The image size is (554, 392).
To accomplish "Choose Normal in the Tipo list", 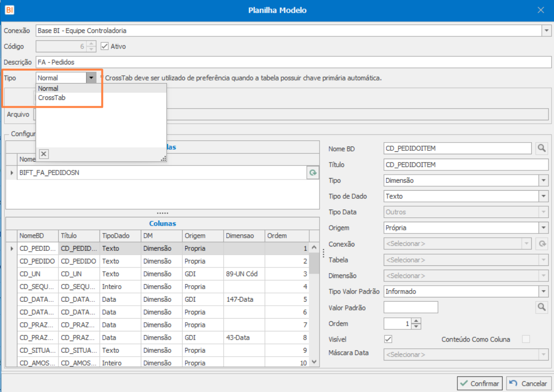I will coord(48,88).
